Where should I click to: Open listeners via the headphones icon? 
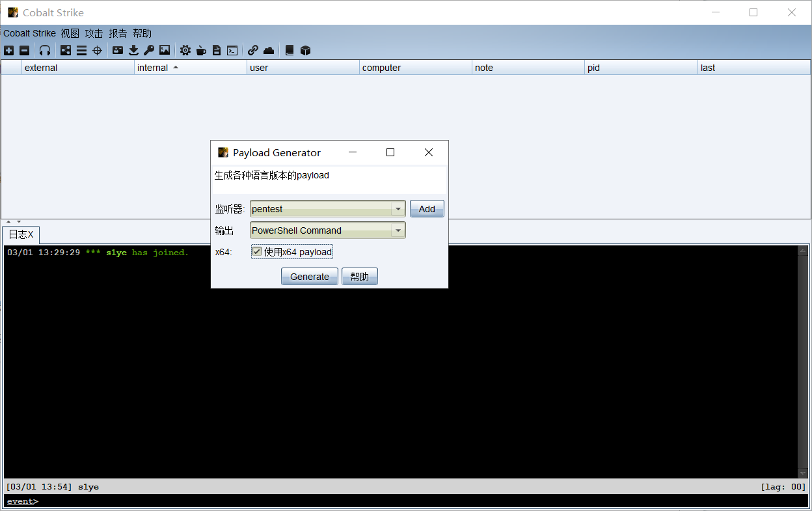[44, 50]
